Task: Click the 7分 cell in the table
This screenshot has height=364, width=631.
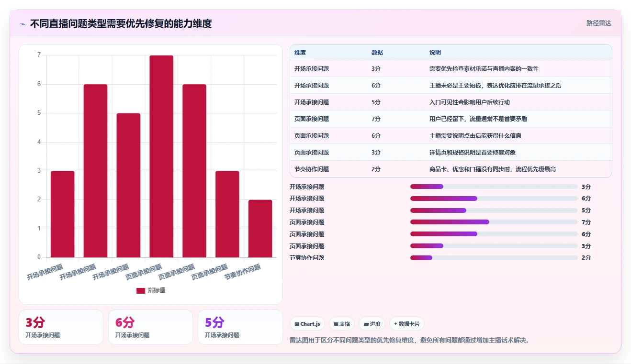Action: tap(376, 119)
